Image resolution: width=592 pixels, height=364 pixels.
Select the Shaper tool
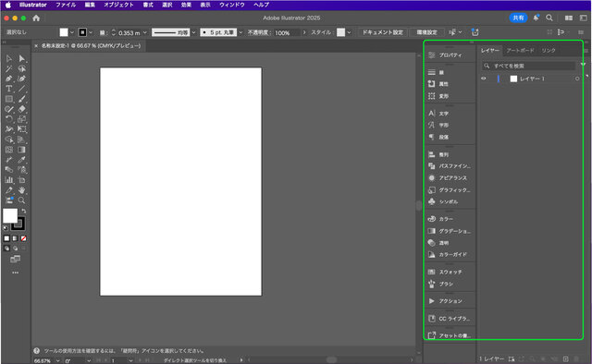9,109
